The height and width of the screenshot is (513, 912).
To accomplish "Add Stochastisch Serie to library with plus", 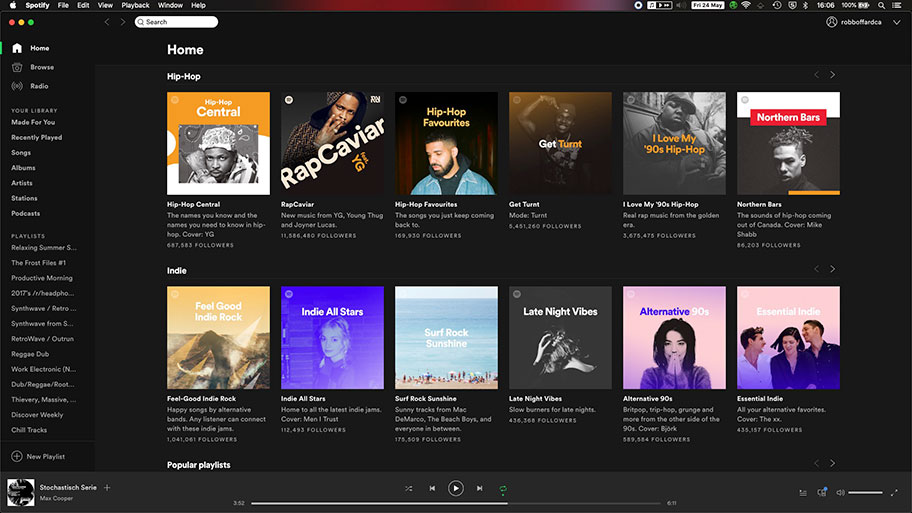I will point(107,487).
